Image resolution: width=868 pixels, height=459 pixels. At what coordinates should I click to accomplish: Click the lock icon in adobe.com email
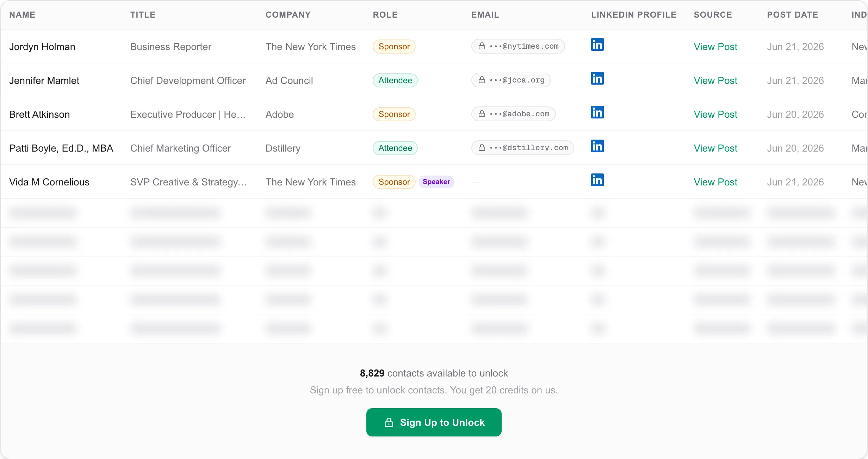click(x=482, y=114)
